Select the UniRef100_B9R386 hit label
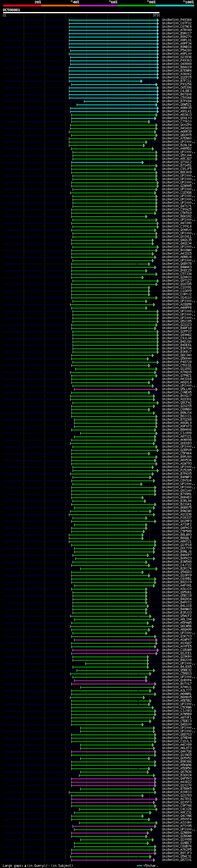The height and width of the screenshot is (868, 197). tap(177, 761)
